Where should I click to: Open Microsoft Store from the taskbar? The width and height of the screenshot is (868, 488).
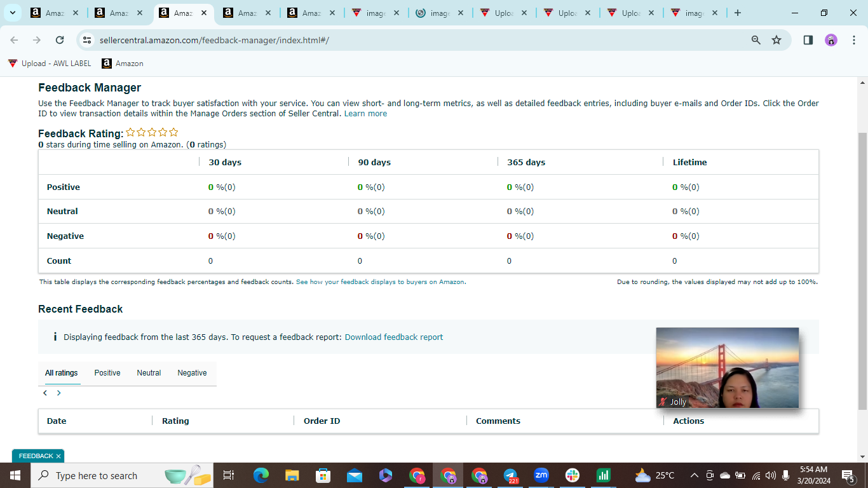[323, 475]
